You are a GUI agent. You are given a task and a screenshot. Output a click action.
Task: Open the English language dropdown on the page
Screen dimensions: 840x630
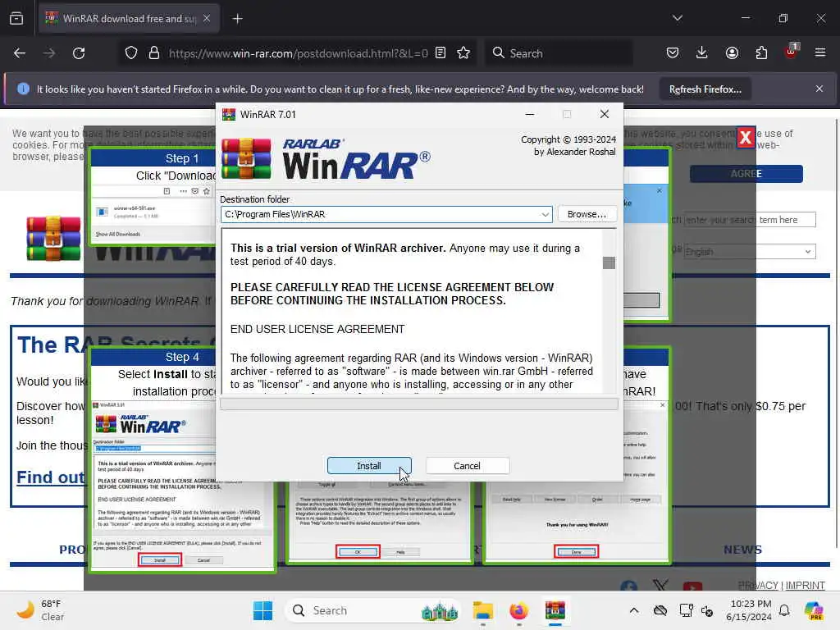point(750,251)
